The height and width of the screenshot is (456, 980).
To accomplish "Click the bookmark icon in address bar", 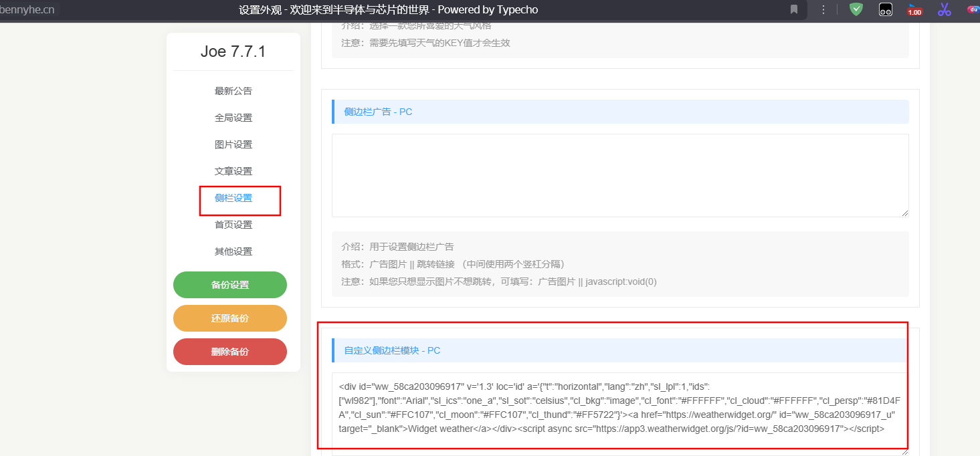I will (x=794, y=9).
